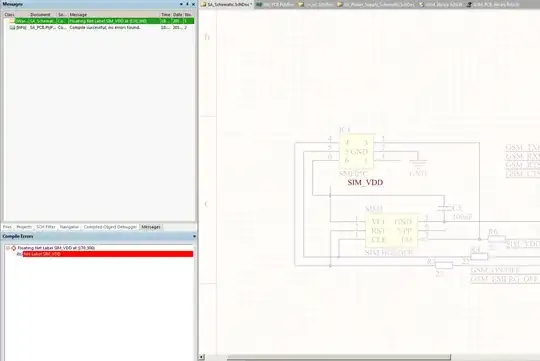This screenshot has width=540, height=361.
Task: Open the Compile Errors panel dropdown
Action: [194, 236]
